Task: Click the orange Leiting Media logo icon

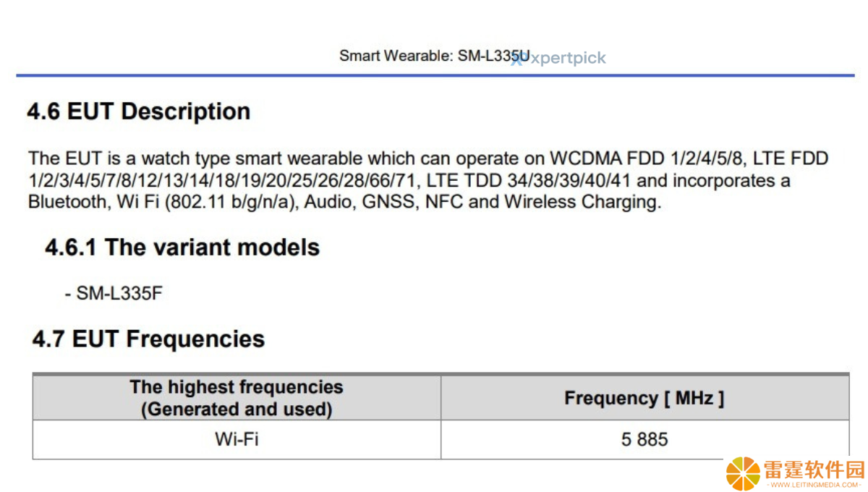Action: tap(744, 474)
